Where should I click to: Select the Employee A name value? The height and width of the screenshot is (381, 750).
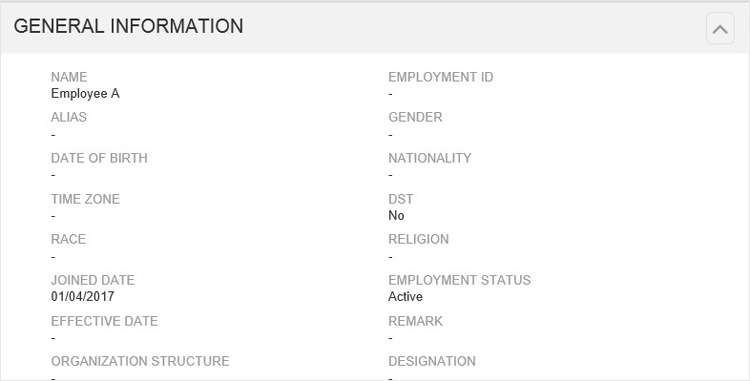point(85,94)
